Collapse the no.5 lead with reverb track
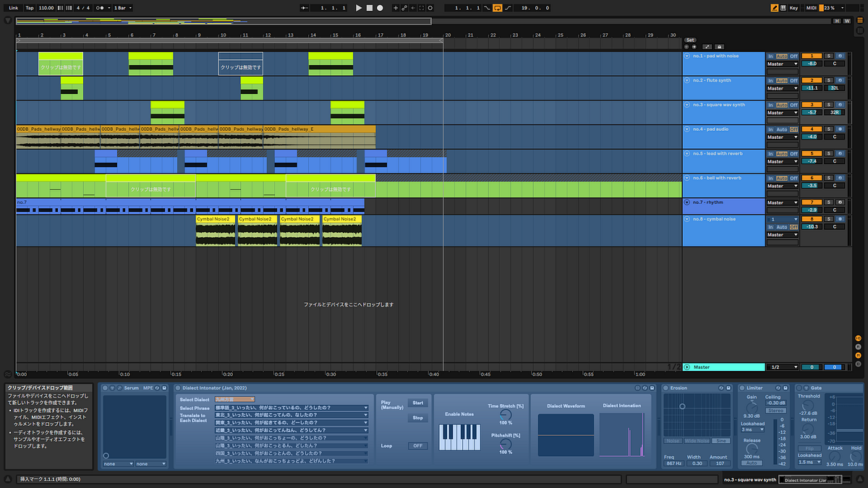This screenshot has width=868, height=488. click(687, 153)
